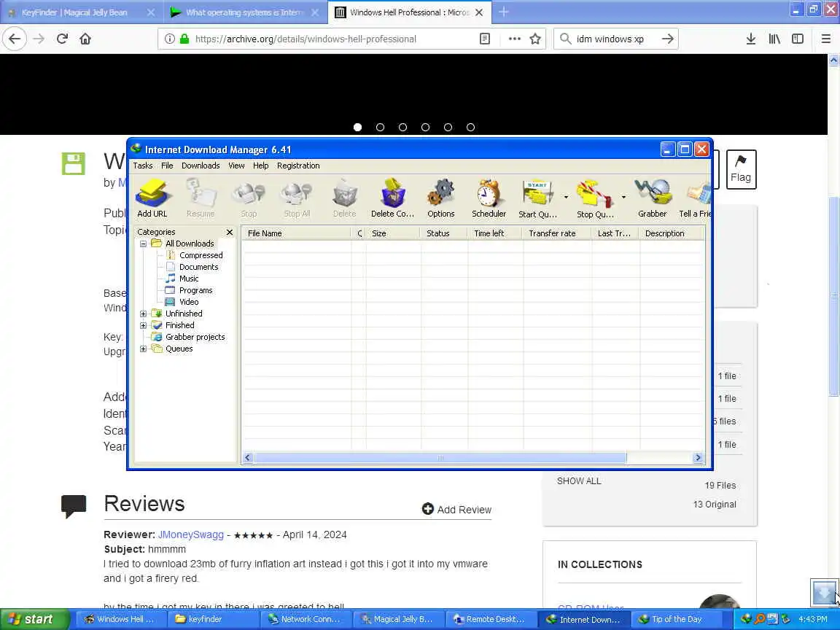The height and width of the screenshot is (630, 840).
Task: Click the browser back button
Action: point(15,39)
